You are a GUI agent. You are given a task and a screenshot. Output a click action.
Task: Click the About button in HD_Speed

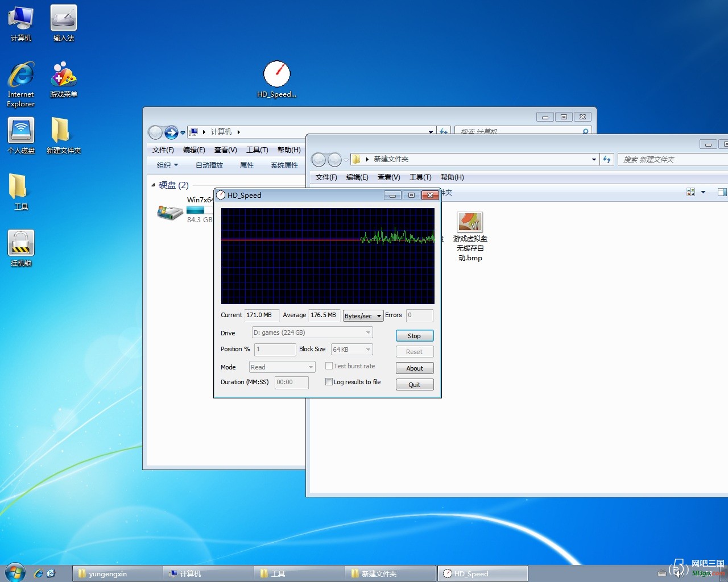[x=415, y=368]
